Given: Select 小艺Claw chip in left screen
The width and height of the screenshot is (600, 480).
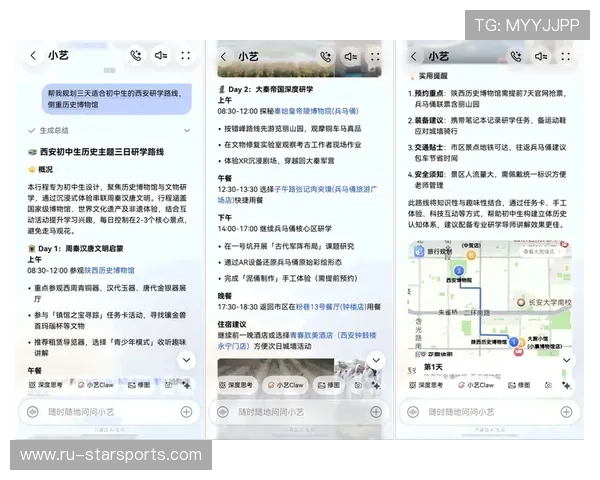Looking at the screenshot, I should point(96,385).
